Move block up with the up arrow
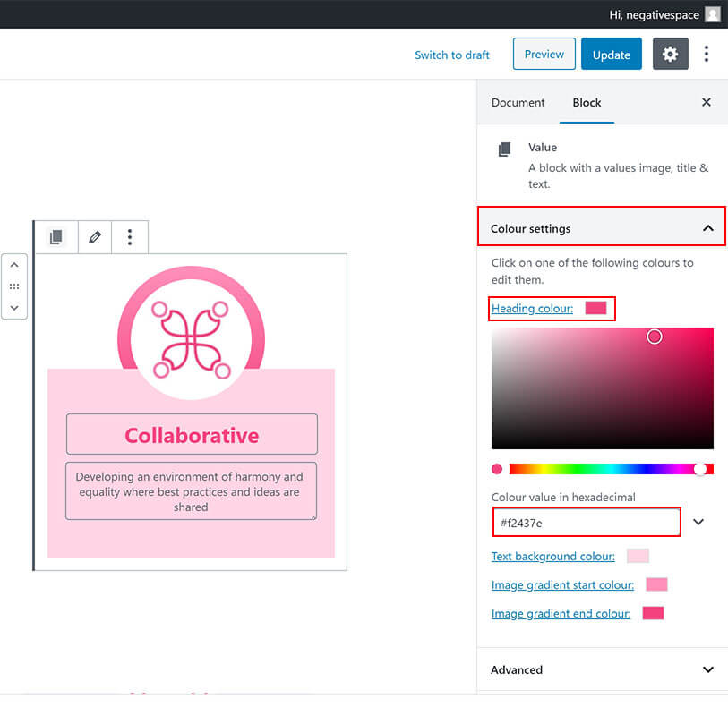The height and width of the screenshot is (716, 728). (14, 266)
